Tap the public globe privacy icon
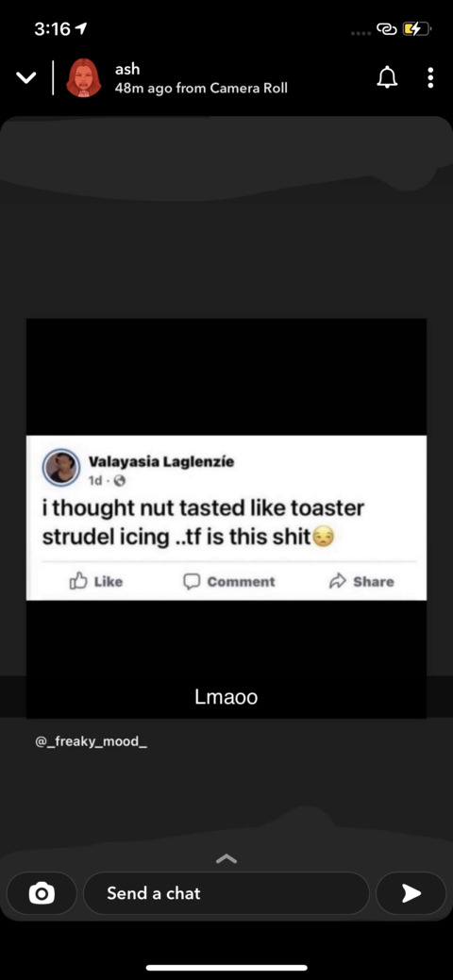 (x=121, y=481)
